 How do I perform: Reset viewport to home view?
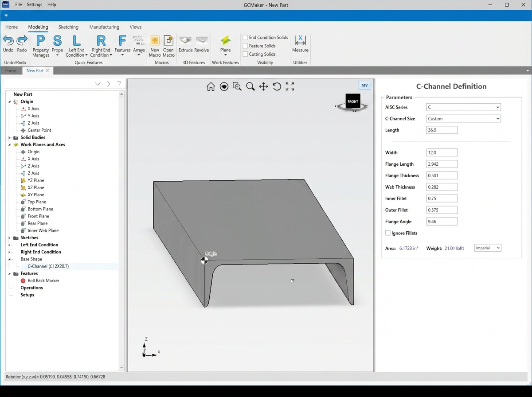click(211, 86)
